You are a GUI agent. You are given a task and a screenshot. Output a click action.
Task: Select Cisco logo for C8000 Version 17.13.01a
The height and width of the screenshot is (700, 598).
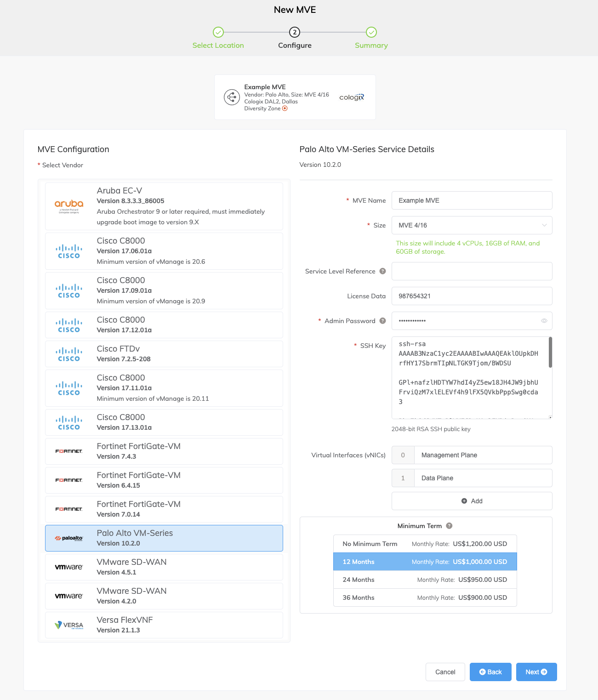pyautogui.click(x=69, y=423)
